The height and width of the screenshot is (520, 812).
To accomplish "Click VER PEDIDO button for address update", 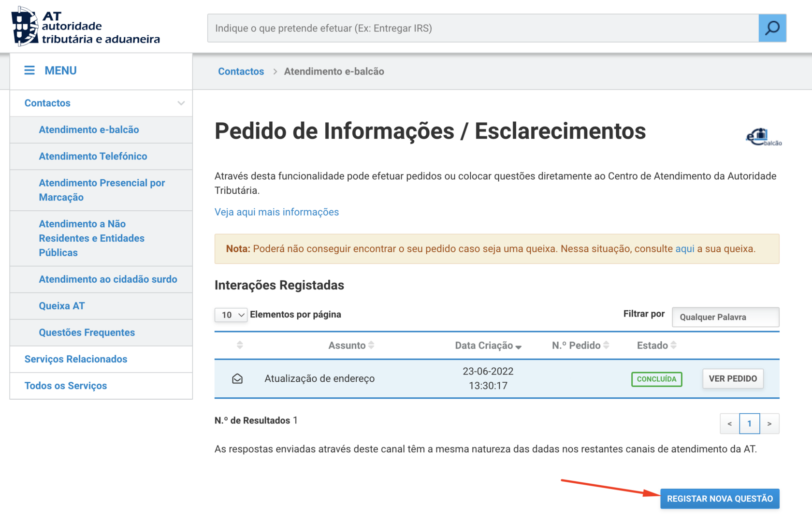I will [x=732, y=379].
